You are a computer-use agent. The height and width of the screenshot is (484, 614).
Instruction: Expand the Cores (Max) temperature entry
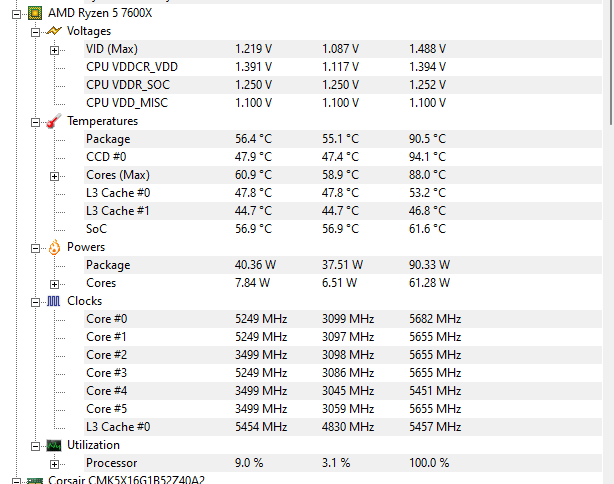[55, 175]
